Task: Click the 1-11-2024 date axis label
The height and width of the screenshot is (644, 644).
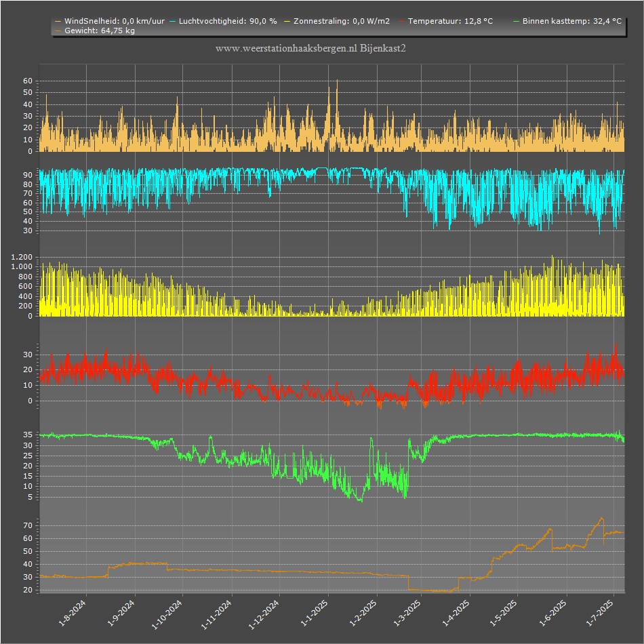Action: click(x=216, y=614)
